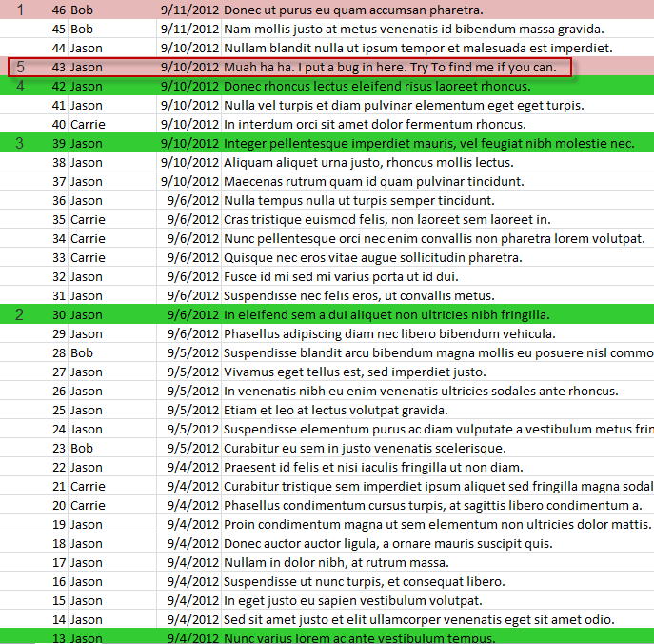This screenshot has height=644, width=654.
Task: Click 'Nullam in dolor nibh' message
Action: pos(336,563)
